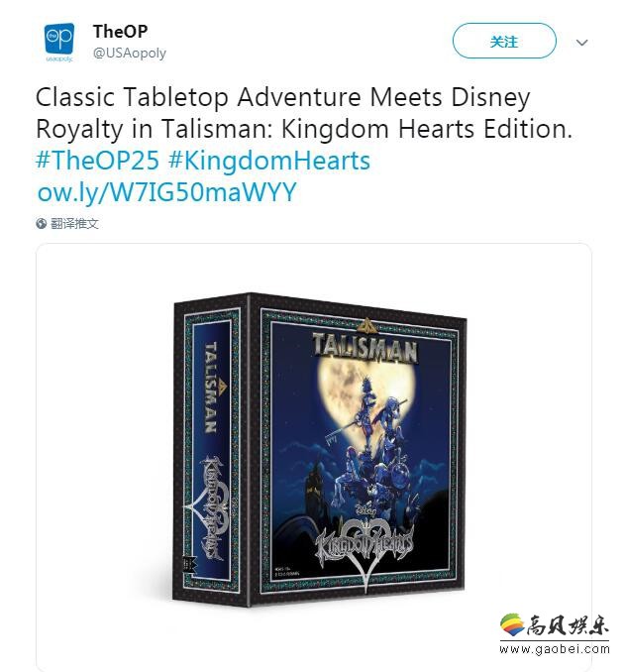Click the Kingdom Hearts logo on box front

(365, 548)
